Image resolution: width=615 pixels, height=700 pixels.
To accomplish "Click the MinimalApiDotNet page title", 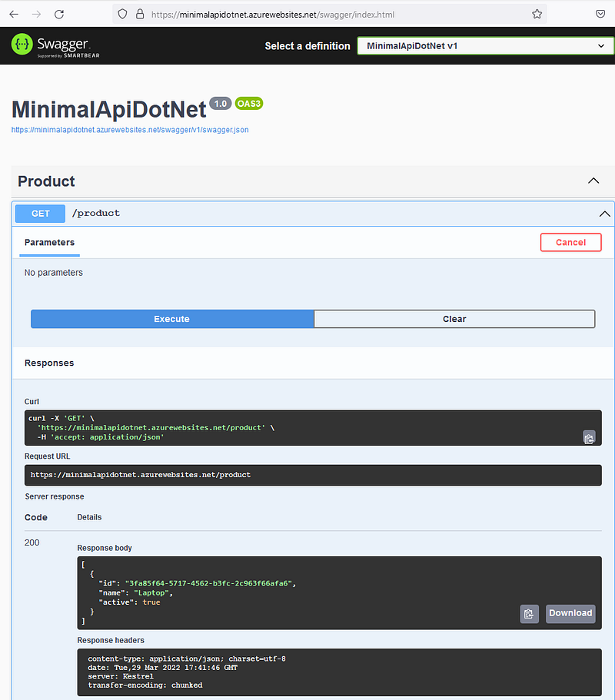I will (108, 109).
